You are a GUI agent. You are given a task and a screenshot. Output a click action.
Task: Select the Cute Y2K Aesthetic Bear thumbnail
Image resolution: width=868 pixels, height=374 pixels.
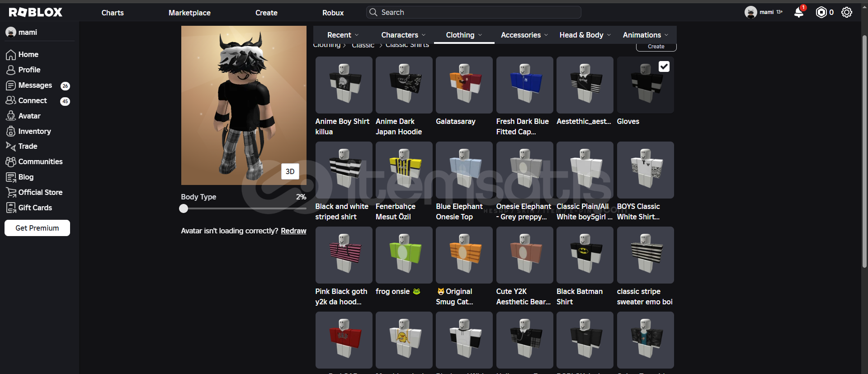pos(524,255)
